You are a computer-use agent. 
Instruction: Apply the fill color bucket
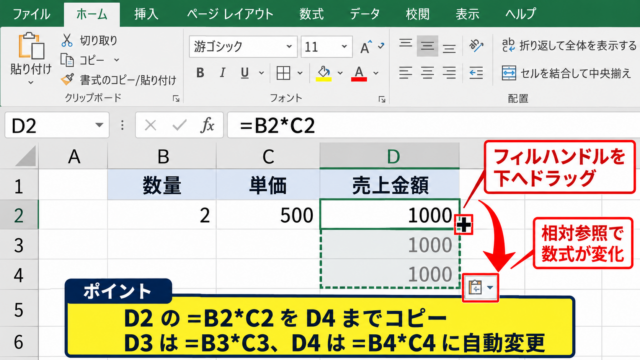324,73
